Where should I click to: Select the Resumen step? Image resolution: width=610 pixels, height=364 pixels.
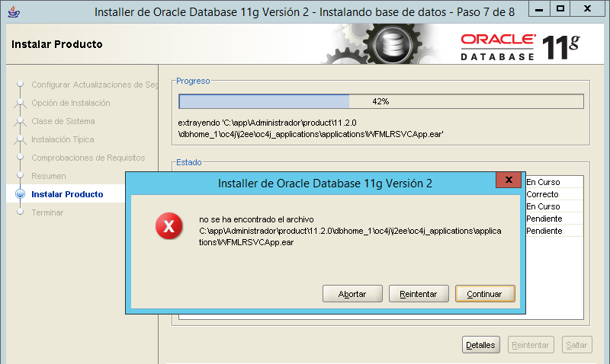point(49,176)
